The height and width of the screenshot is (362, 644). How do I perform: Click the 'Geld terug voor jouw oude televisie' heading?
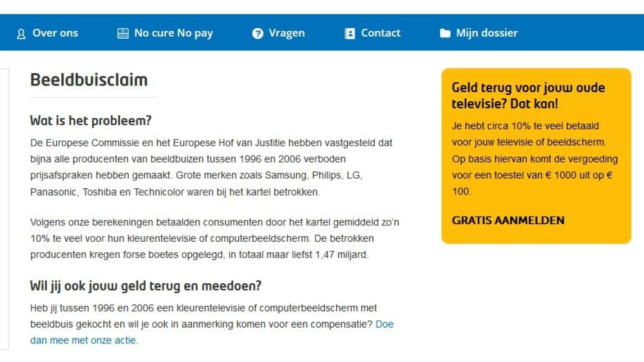[528, 96]
